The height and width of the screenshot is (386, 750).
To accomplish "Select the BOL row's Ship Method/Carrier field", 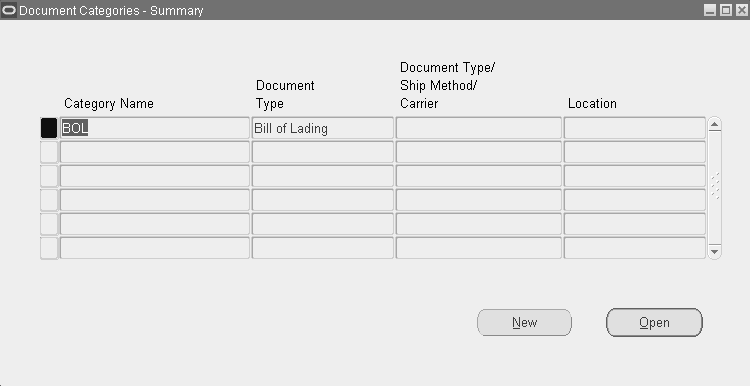I will (x=478, y=128).
